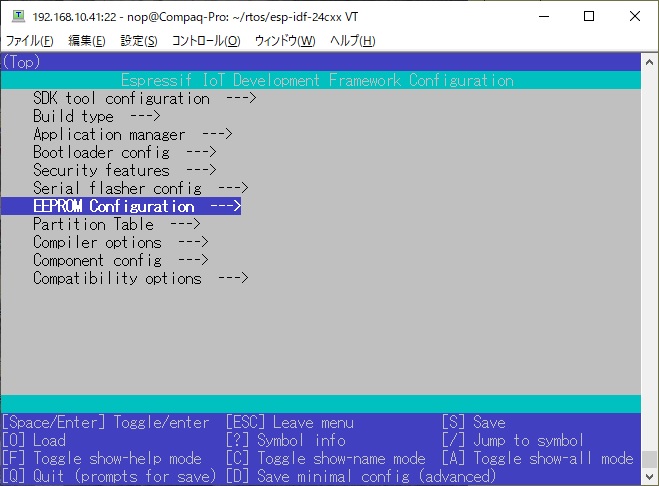The image size is (659, 486).
Task: Click the window title text 192.168.10.41:22
Action: pos(74,17)
